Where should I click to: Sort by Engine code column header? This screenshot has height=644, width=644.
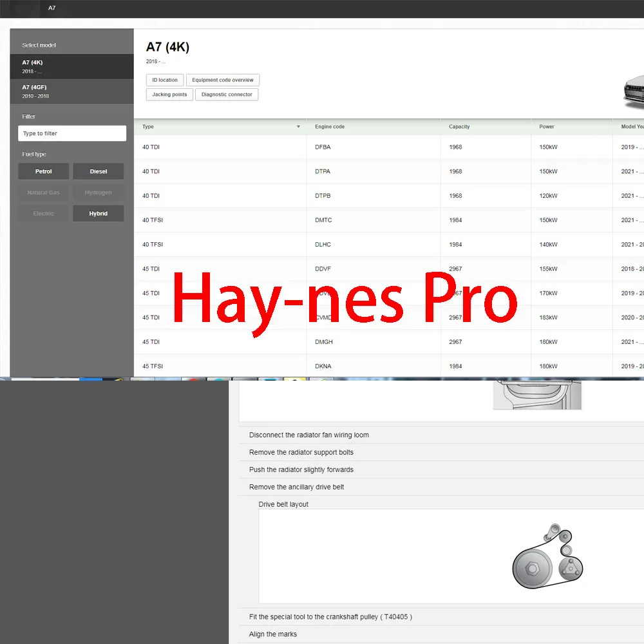pyautogui.click(x=330, y=126)
